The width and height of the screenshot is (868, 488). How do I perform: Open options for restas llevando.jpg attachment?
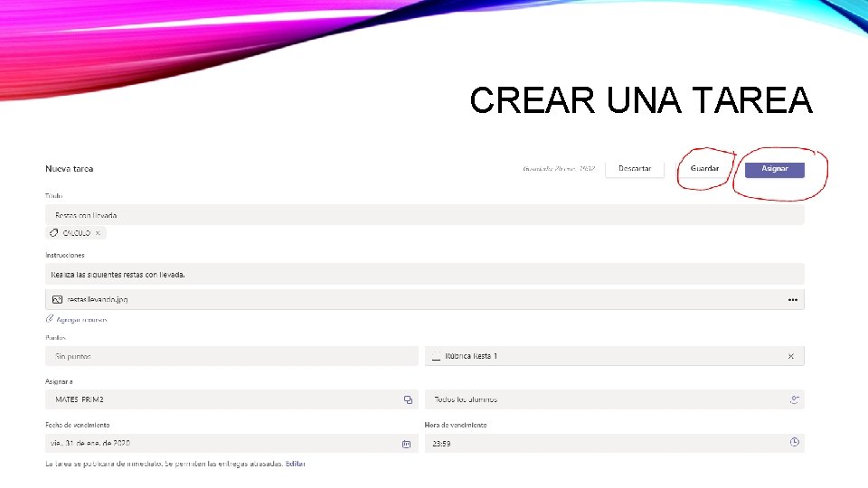pyautogui.click(x=793, y=300)
